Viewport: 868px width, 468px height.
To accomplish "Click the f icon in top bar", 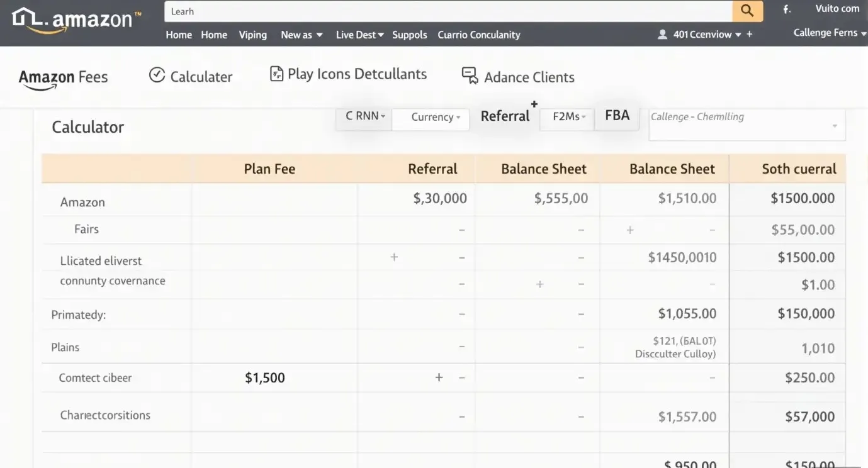I will coord(786,9).
